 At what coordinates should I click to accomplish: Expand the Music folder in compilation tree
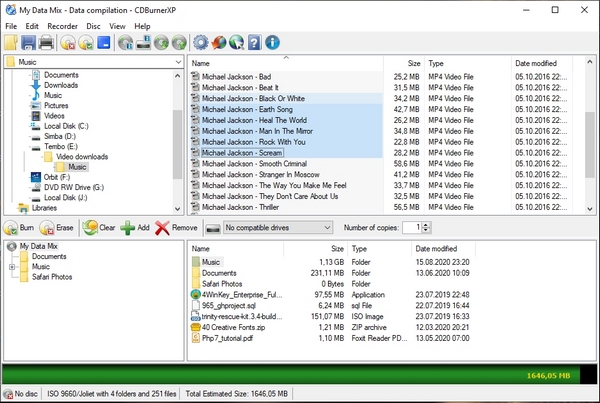pyautogui.click(x=12, y=267)
